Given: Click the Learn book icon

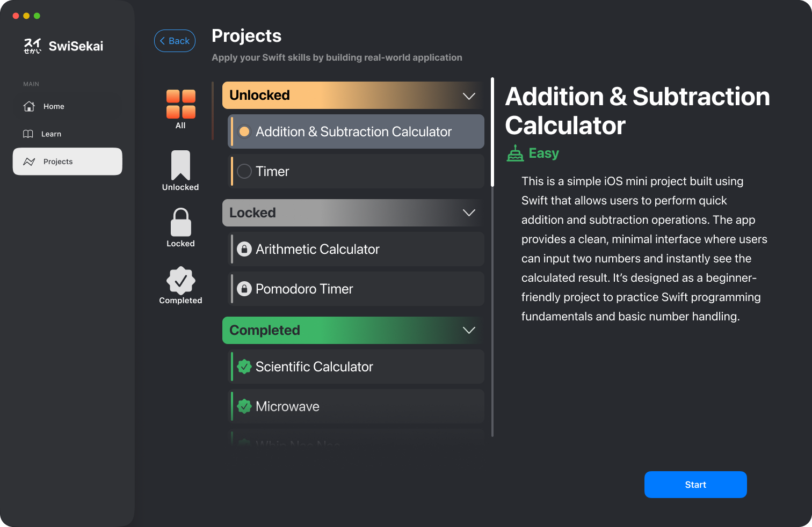Looking at the screenshot, I should pyautogui.click(x=28, y=134).
